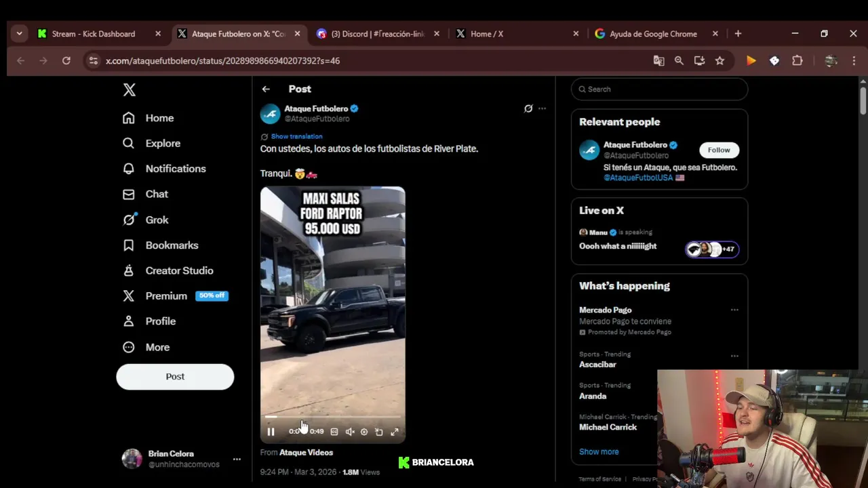868x488 pixels.
Task: Click Show more trends
Action: point(599,451)
